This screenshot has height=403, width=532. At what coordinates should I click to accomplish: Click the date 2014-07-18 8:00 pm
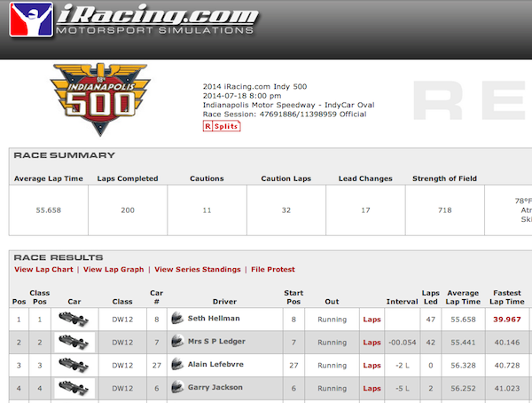242,96
